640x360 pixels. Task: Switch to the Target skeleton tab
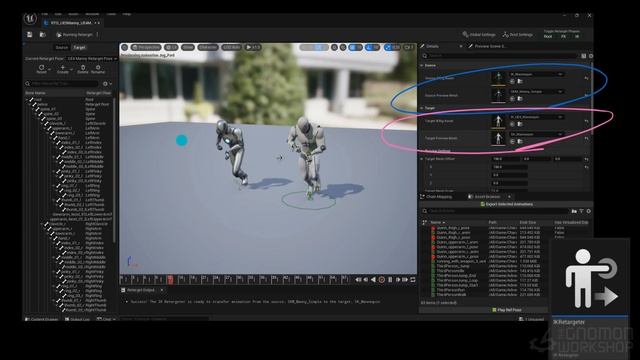point(79,47)
